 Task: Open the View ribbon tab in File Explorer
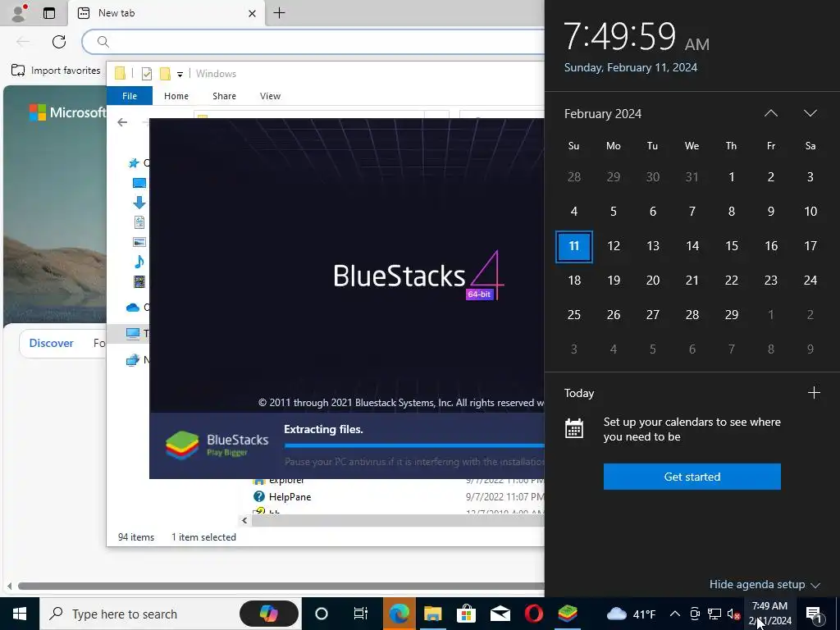270,96
